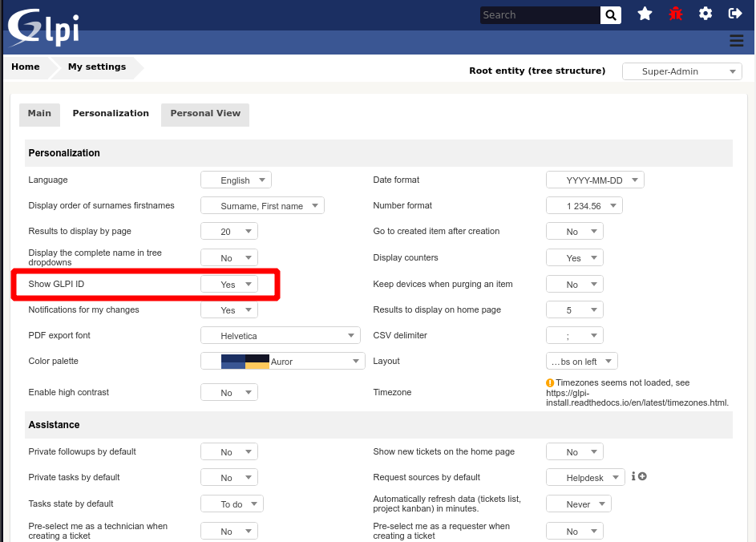Switch to the Main tab
756x542 pixels.
(x=39, y=114)
